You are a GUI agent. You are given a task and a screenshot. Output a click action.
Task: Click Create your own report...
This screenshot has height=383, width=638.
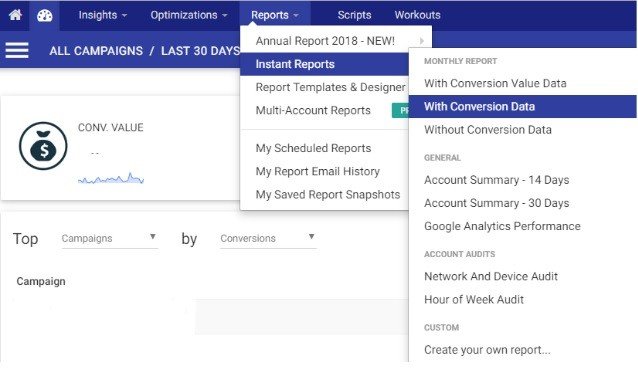click(x=487, y=350)
